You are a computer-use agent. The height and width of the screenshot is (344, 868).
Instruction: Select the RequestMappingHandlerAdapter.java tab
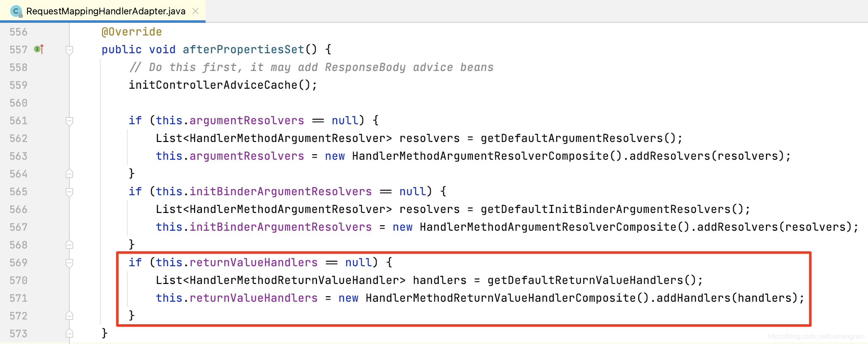103,11
